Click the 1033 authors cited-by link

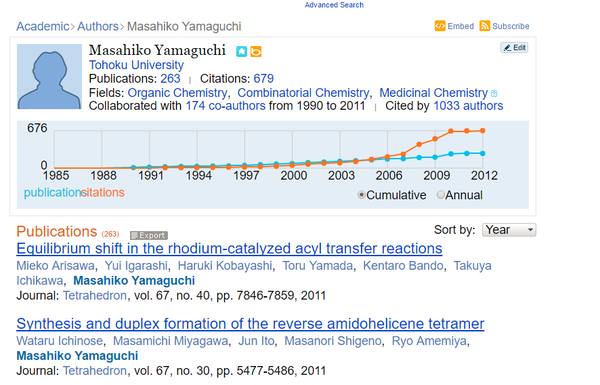(468, 106)
